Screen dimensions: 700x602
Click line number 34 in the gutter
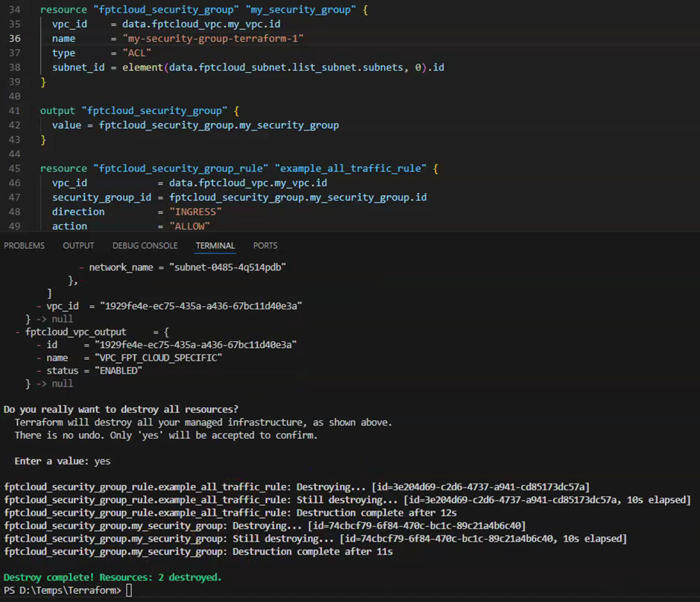click(x=15, y=10)
